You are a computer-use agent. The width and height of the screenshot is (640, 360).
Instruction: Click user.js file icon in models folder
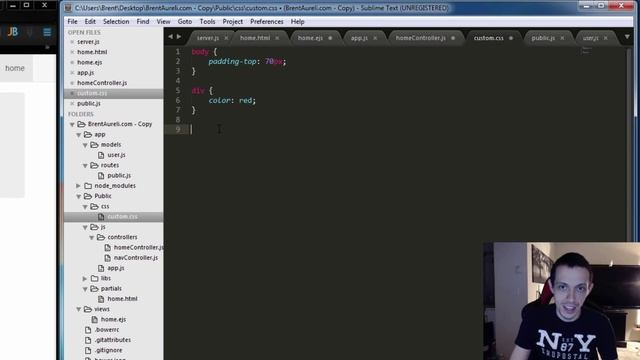click(101, 155)
